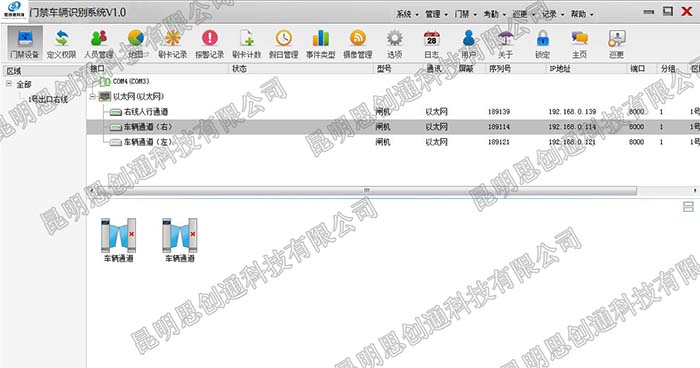Collapse the 以太网 interface tree node
This screenshot has height=368, width=700.
92,96
